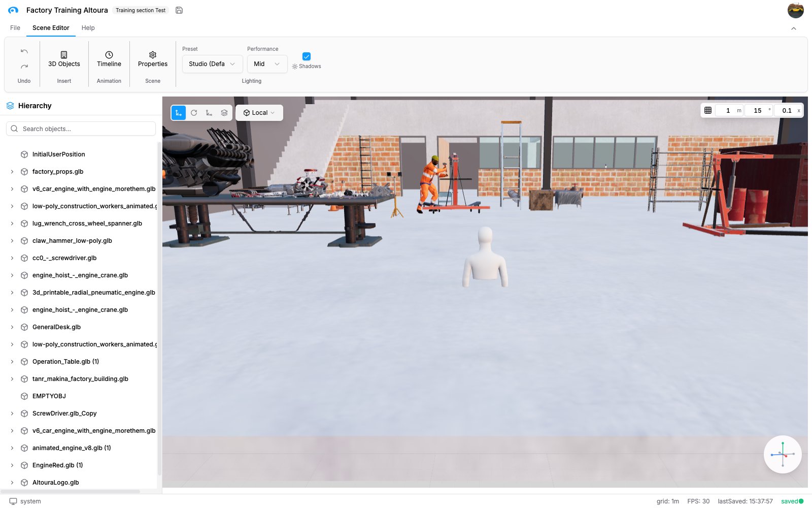Viewport: 812px width, 508px height.
Task: Click the cube icon of claw_hammer_low-poly.glb
Action: (x=24, y=241)
